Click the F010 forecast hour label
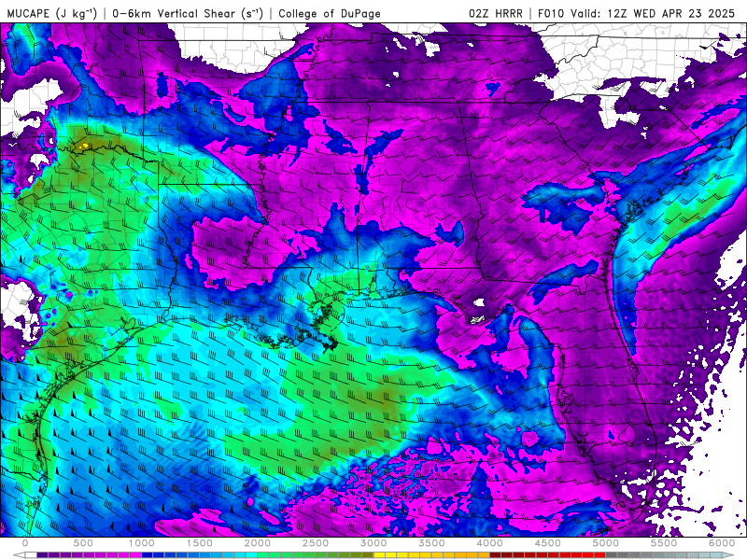Screen dimensions: 747x560 [551, 14]
